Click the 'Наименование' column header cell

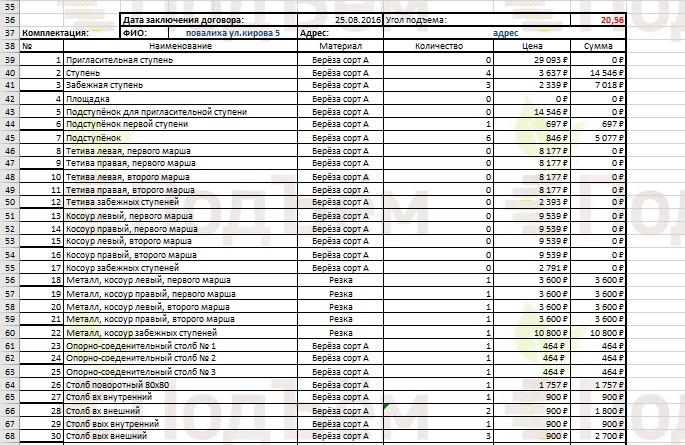180,46
